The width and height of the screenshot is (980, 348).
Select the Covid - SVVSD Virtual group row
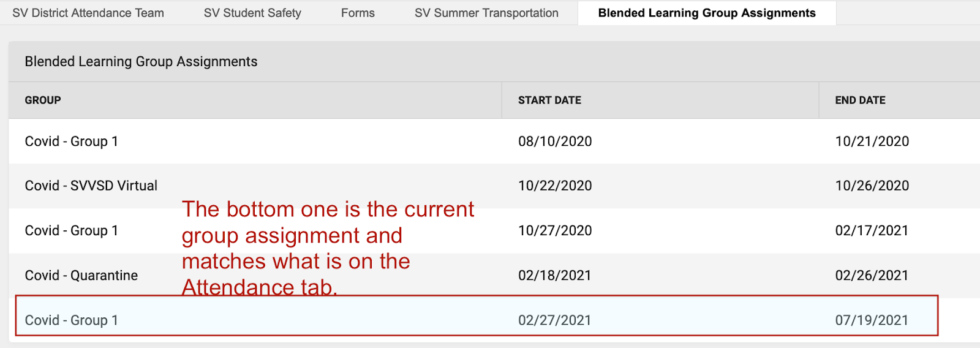click(91, 186)
